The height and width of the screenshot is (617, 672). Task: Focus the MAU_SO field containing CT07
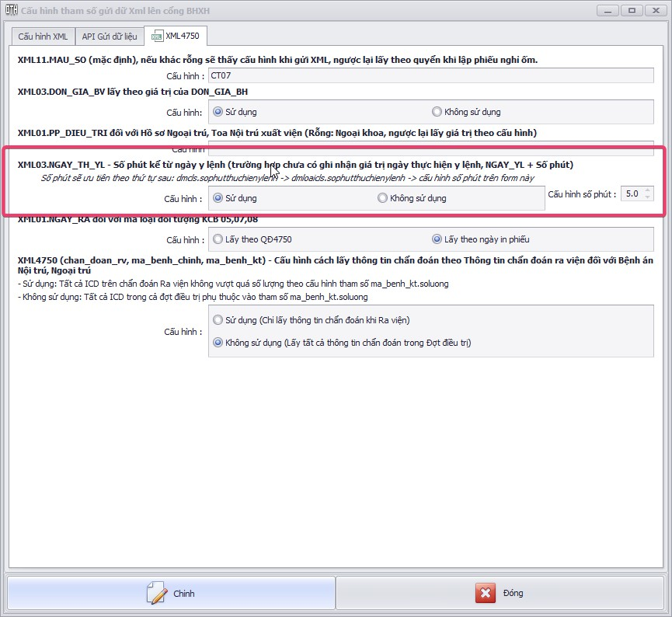[430, 75]
